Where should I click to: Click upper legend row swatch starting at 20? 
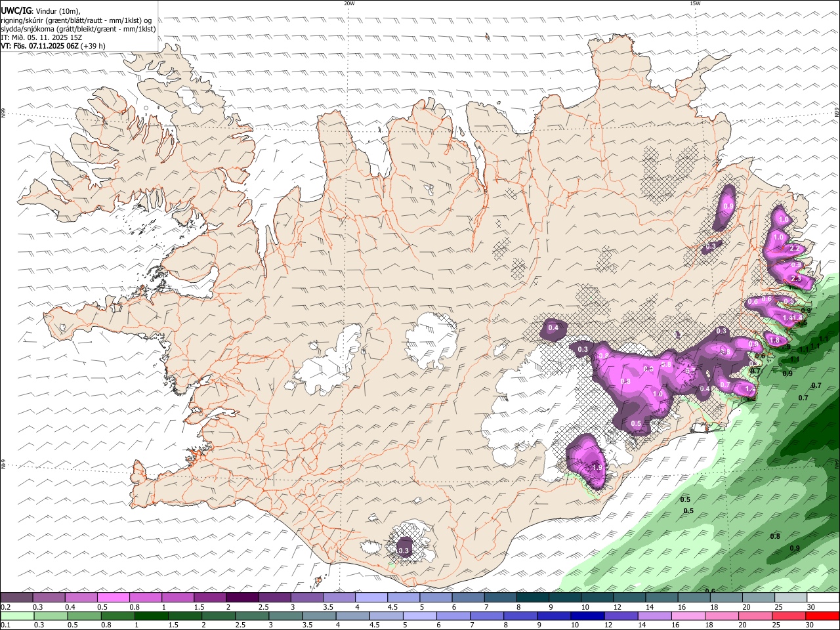(759, 597)
